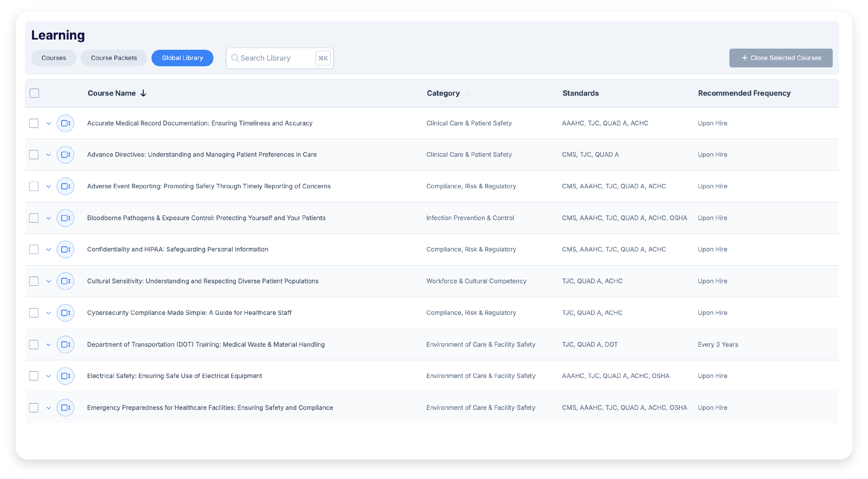868x479 pixels.
Task: Tick the select-all checkbox in table header
Action: coord(34,93)
